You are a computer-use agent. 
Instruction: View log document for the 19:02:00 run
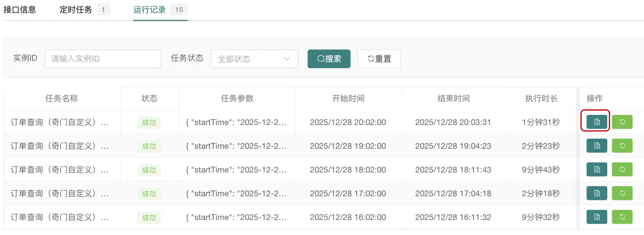pyautogui.click(x=596, y=146)
